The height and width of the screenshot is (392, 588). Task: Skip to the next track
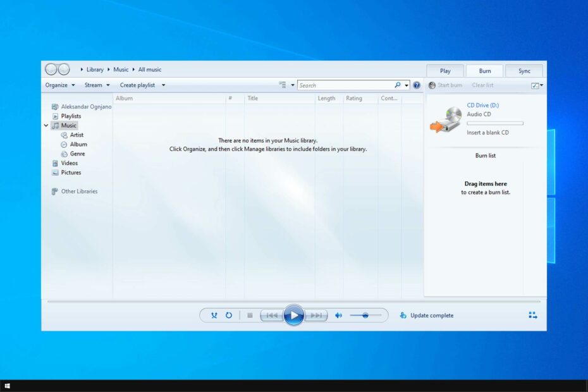315,315
